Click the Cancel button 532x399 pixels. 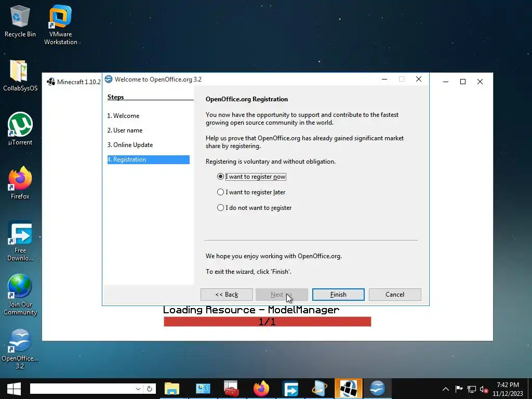[395, 295]
